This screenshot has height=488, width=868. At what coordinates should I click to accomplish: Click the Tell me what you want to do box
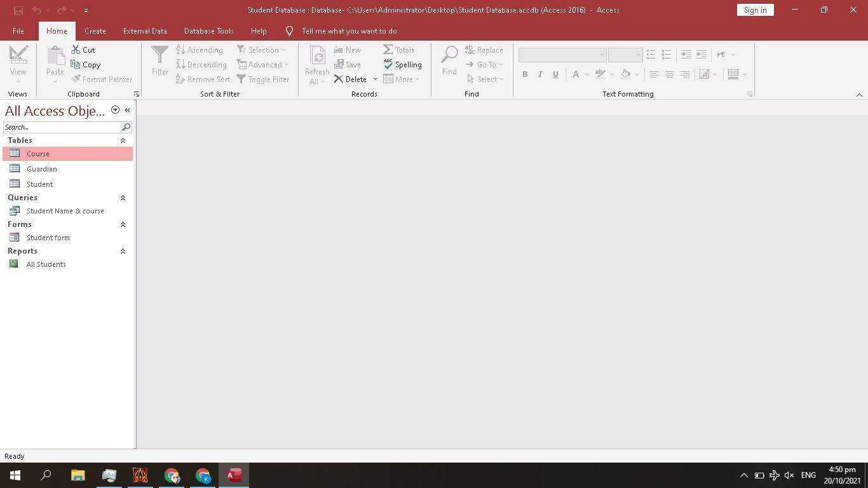click(349, 30)
